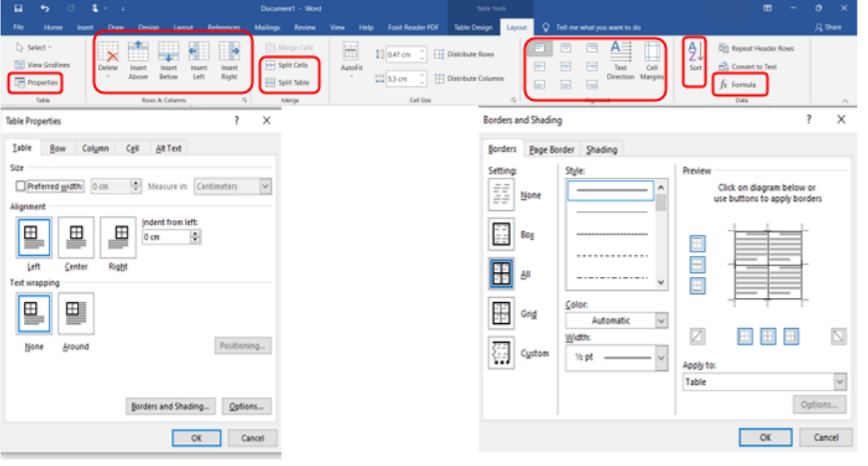Open the Apply to dropdown
The image size is (868, 466).
point(840,382)
